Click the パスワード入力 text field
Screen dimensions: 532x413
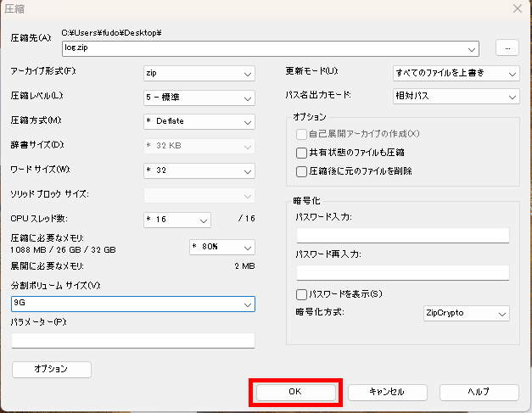pyautogui.click(x=402, y=235)
